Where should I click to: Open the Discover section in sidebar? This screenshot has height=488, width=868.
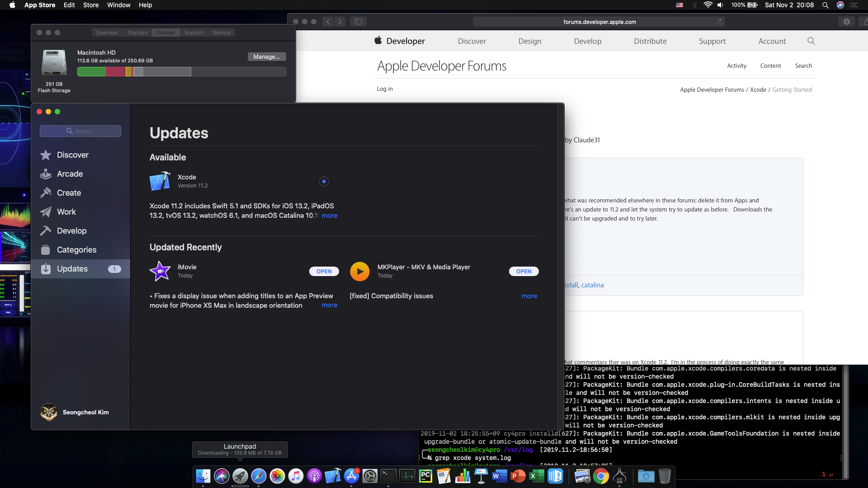point(72,155)
